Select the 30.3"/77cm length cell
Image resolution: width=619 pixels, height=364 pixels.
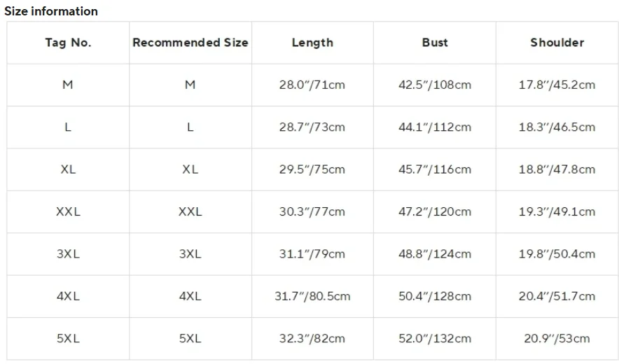click(x=312, y=211)
